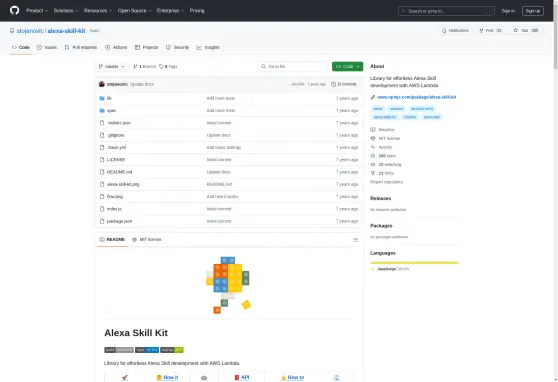Image resolution: width=558 pixels, height=382 pixels.
Task: Click the Sign up button
Action: [533, 11]
